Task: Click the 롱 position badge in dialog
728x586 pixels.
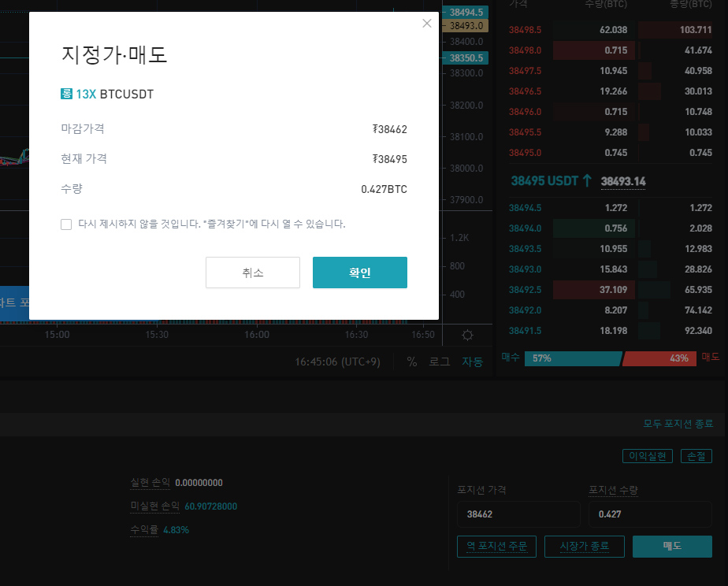Action: pos(66,94)
